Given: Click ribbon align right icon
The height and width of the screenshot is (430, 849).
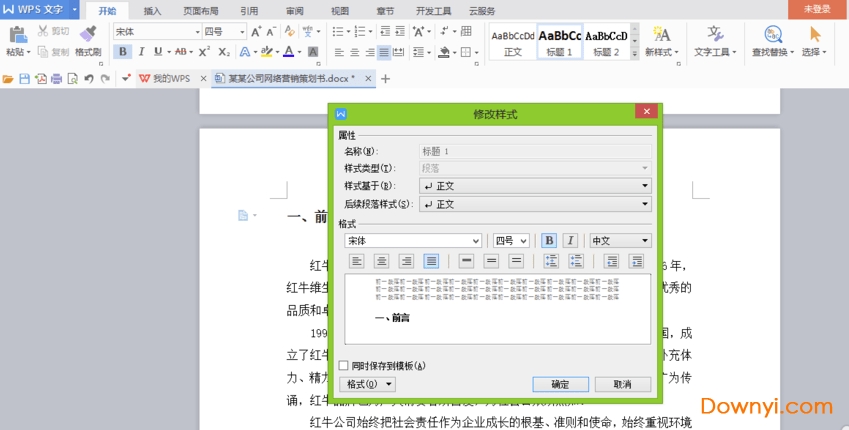Looking at the screenshot, I should coord(369,52).
